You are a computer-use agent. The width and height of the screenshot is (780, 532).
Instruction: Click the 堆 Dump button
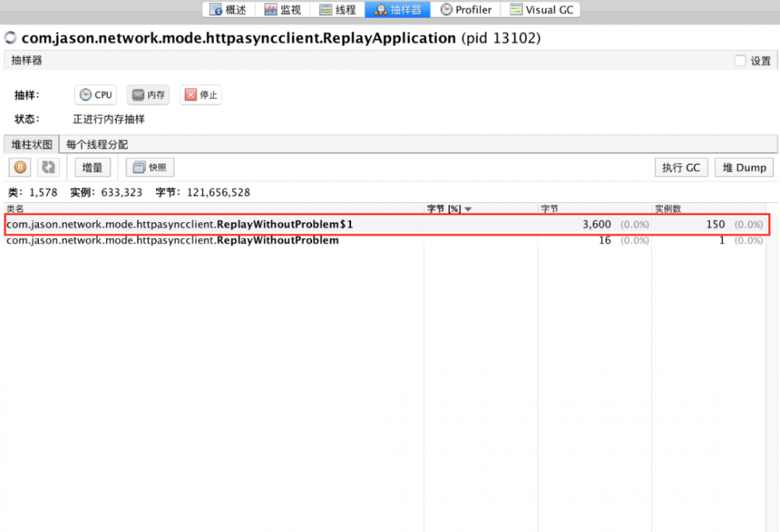[744, 168]
